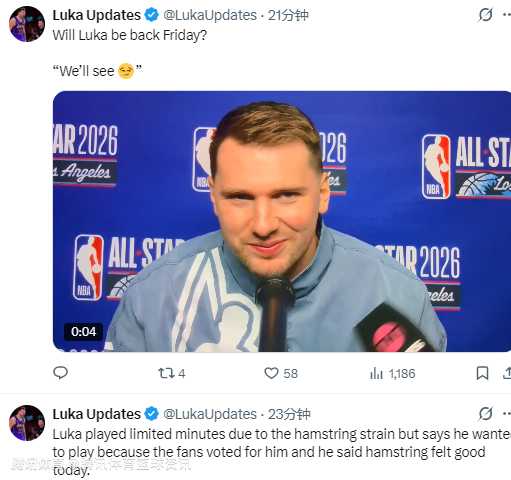511x480 pixels.
Task: Open profile avatar on the second tweet
Action: (x=27, y=423)
